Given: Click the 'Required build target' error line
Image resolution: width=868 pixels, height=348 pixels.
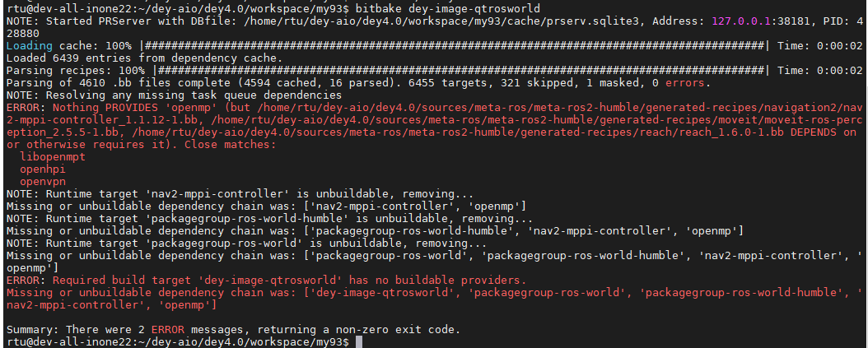Looking at the screenshot, I should (266, 280).
